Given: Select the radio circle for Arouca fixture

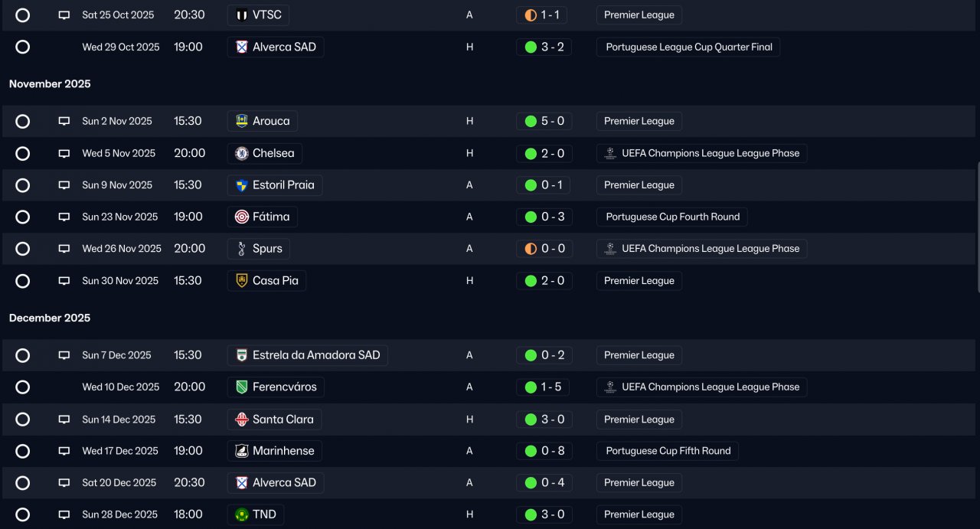Looking at the screenshot, I should click(x=22, y=121).
